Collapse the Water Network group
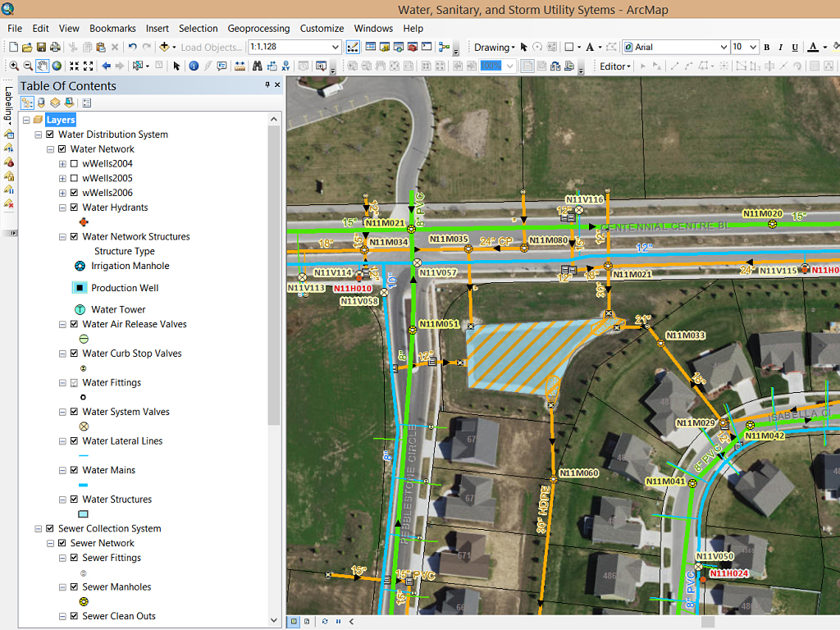Screen dimensions: 840x630 [50, 149]
